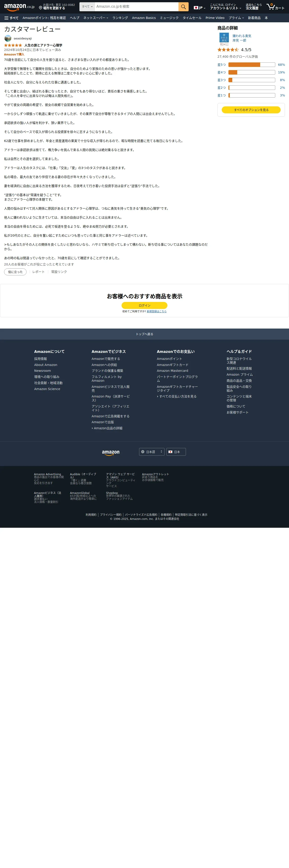Open the すべて search category dropdown
This screenshot has width=289, height=868.
point(87,7)
